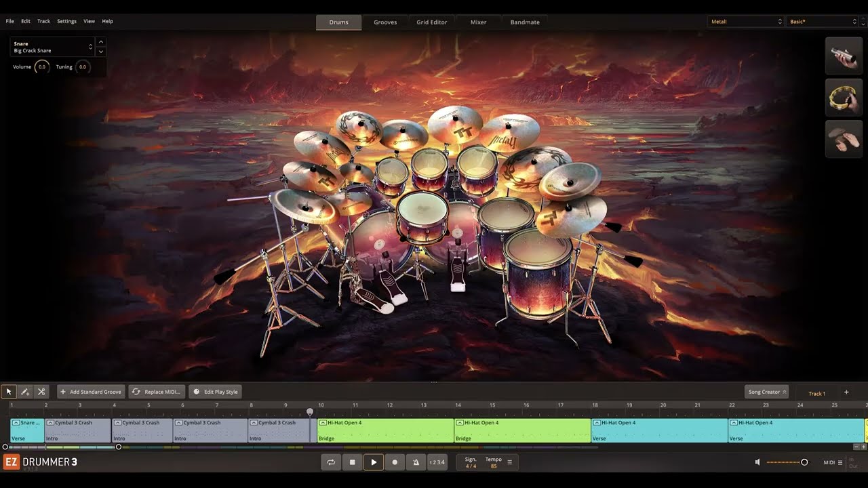Open the Help menu
The width and height of the screenshot is (868, 488).
107,22
